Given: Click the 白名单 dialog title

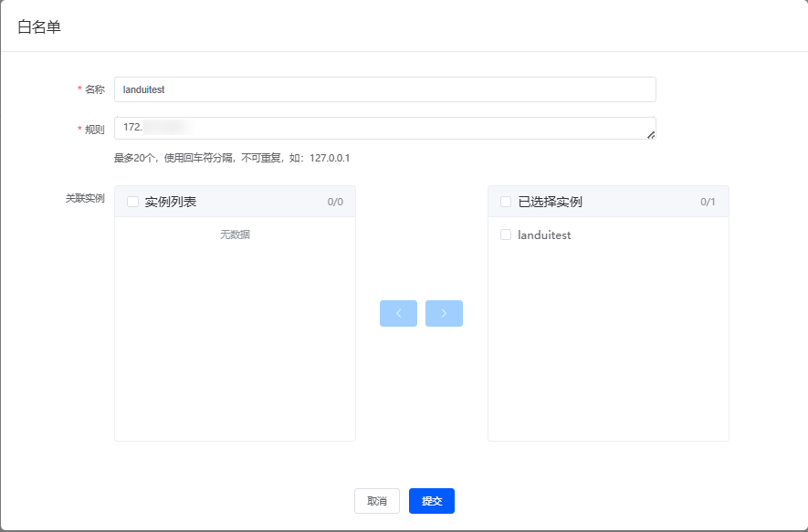Looking at the screenshot, I should coord(39,26).
